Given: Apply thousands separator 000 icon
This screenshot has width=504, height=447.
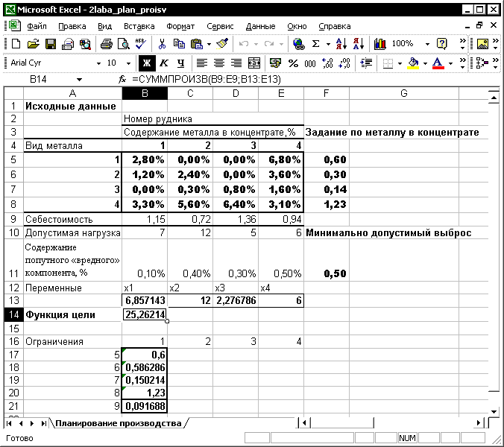Looking at the screenshot, I should pyautogui.click(x=310, y=63).
